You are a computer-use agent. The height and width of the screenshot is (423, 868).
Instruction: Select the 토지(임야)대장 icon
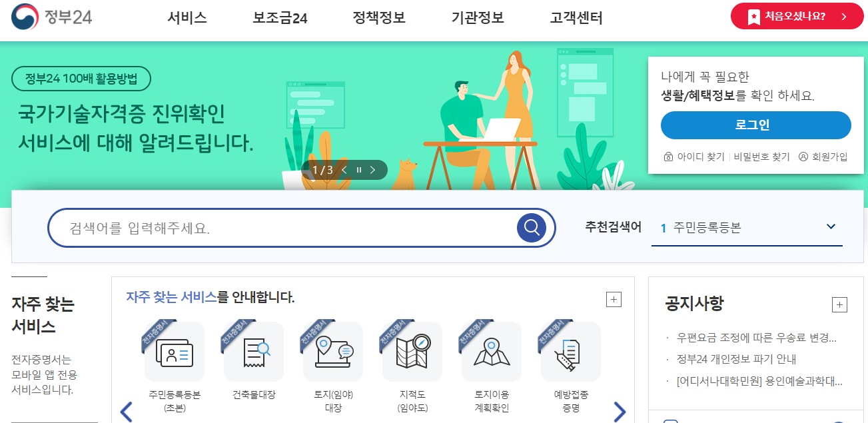(x=333, y=352)
